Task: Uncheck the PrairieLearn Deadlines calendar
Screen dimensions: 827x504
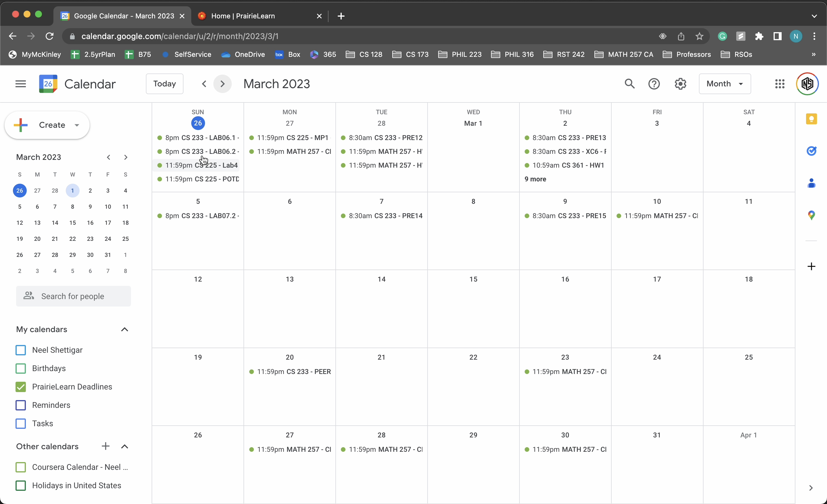Action: [x=21, y=387]
